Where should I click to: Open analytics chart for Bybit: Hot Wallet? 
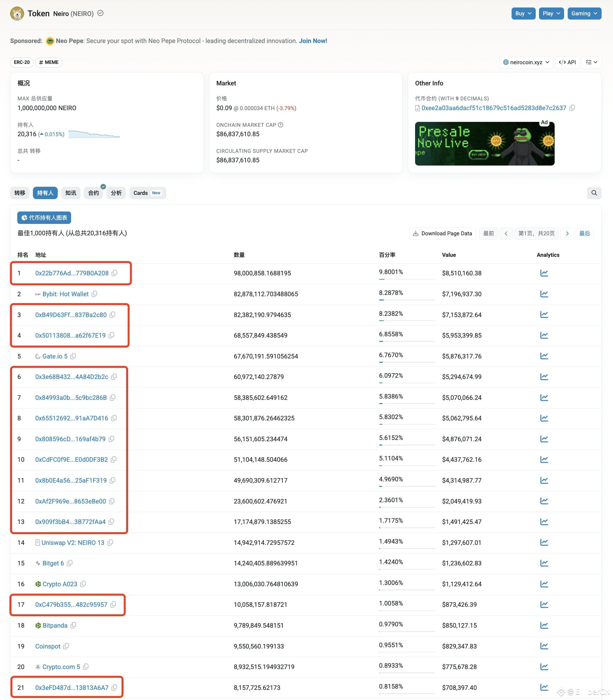[x=544, y=294]
